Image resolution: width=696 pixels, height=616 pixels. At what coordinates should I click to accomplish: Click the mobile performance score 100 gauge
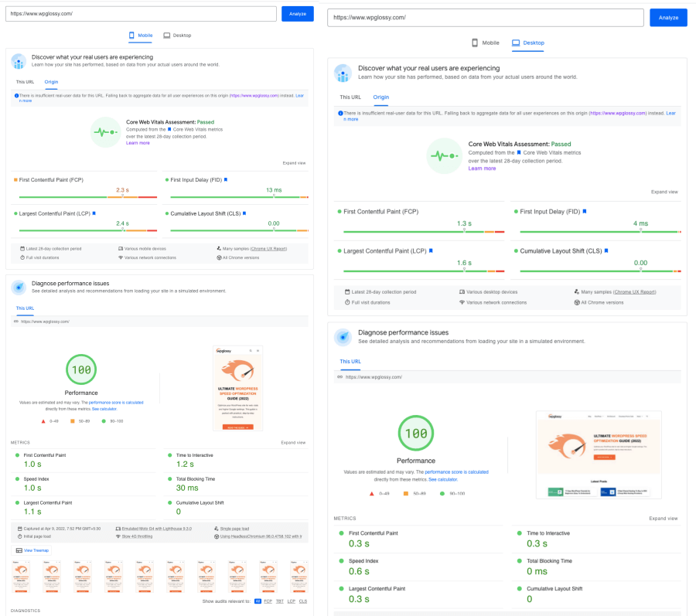coord(81,369)
